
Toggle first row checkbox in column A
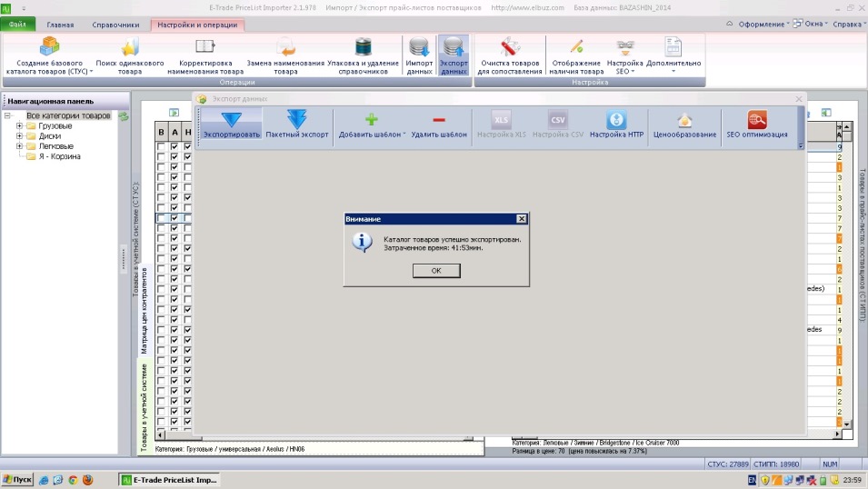click(175, 146)
